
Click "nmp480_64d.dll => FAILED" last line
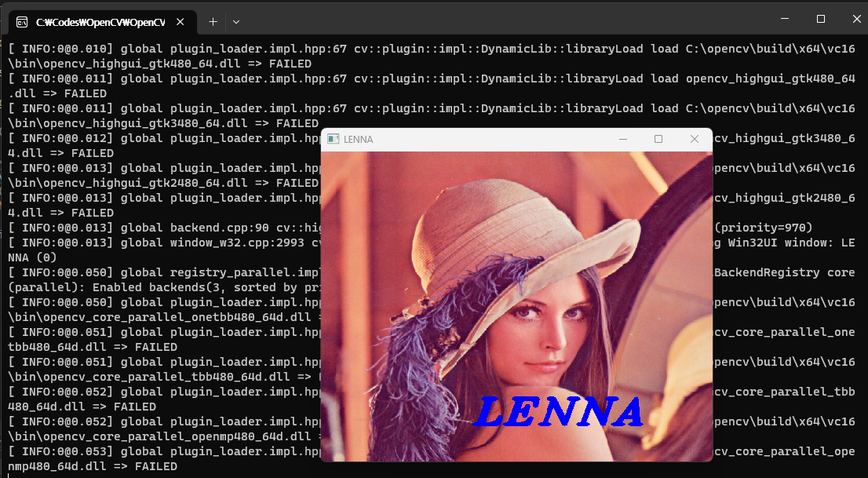pos(93,467)
